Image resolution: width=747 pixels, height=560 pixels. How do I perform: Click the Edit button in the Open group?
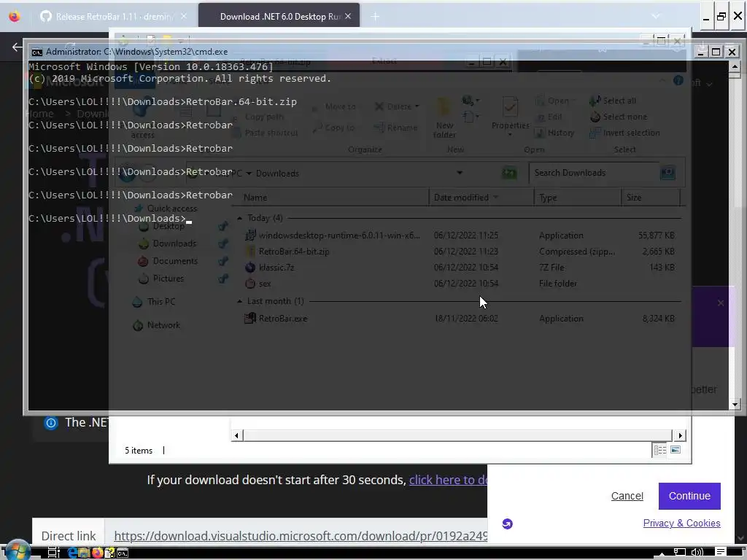[x=549, y=117]
